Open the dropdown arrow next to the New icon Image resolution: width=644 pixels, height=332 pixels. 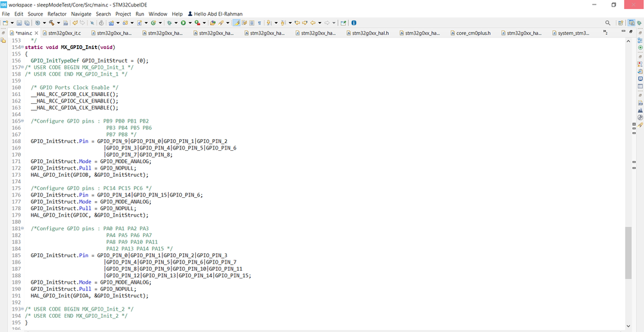coord(12,23)
